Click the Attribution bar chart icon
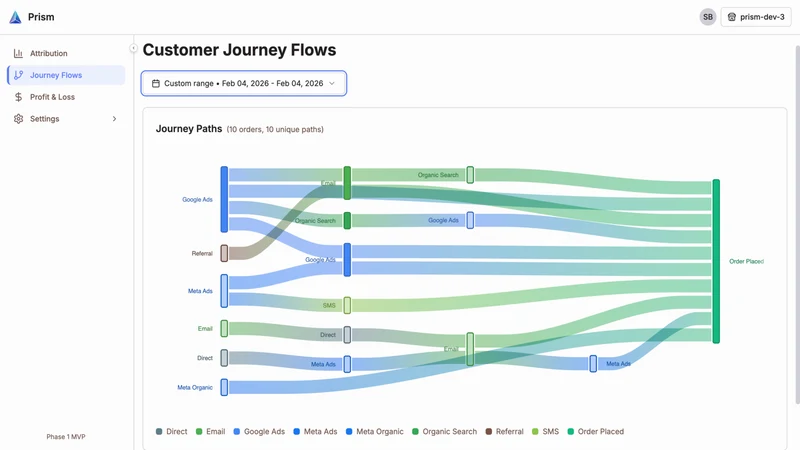800x450 pixels. coord(18,53)
